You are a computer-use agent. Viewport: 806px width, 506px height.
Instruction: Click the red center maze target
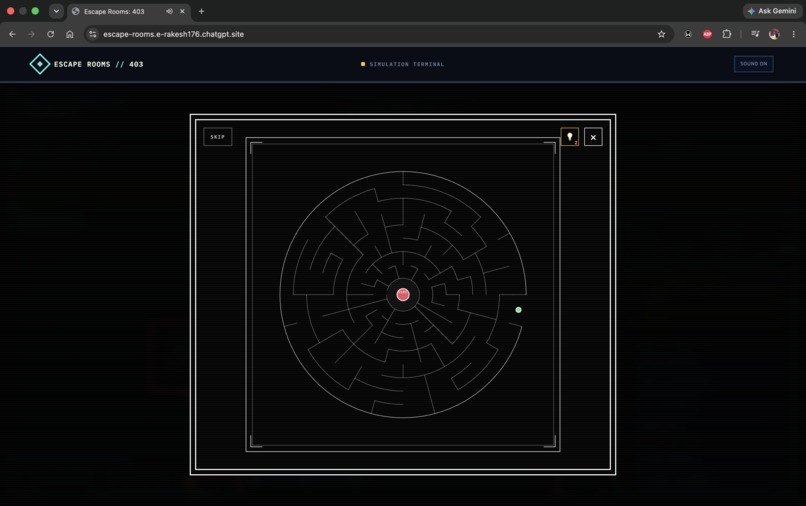(x=403, y=295)
